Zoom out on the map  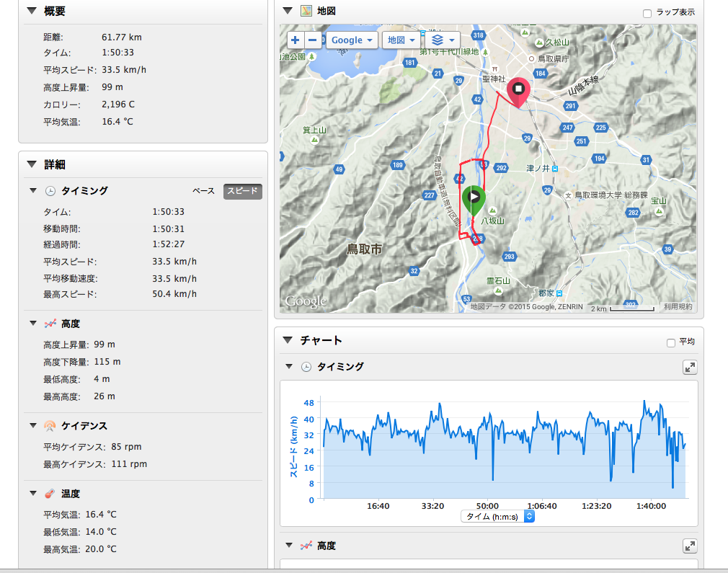[x=314, y=40]
